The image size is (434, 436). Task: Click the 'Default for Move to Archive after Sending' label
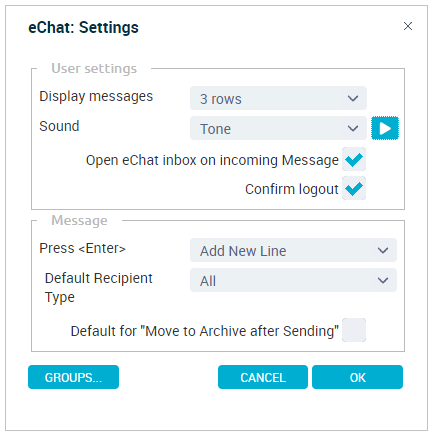[x=205, y=331]
